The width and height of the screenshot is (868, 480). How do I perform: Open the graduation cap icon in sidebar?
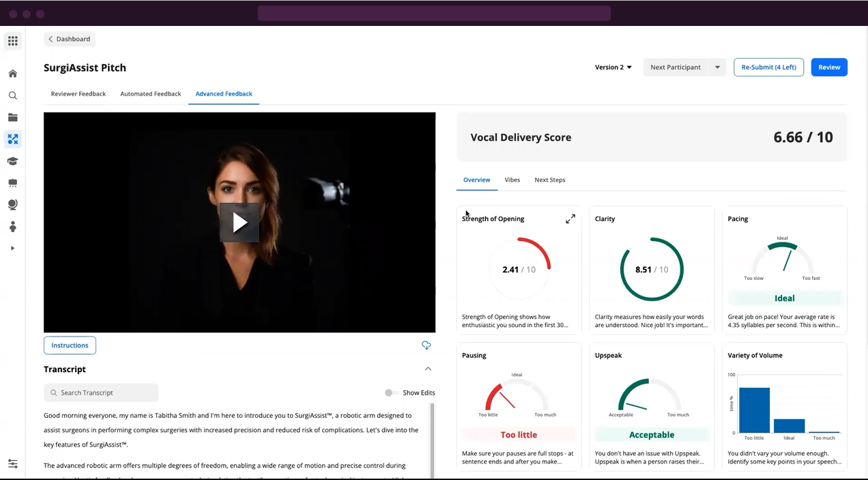click(x=12, y=161)
